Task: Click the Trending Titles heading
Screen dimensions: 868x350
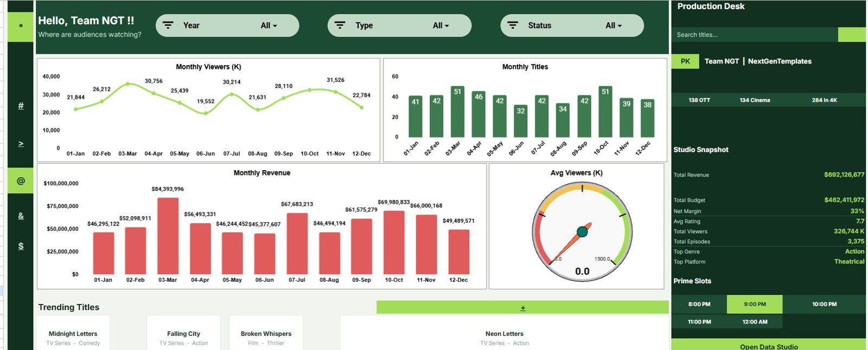Action: [69, 307]
